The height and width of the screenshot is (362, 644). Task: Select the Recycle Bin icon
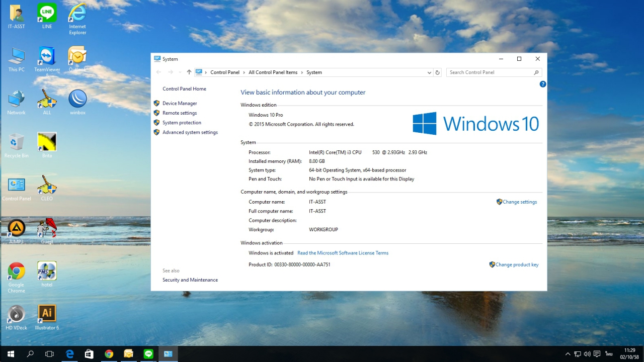(x=17, y=146)
